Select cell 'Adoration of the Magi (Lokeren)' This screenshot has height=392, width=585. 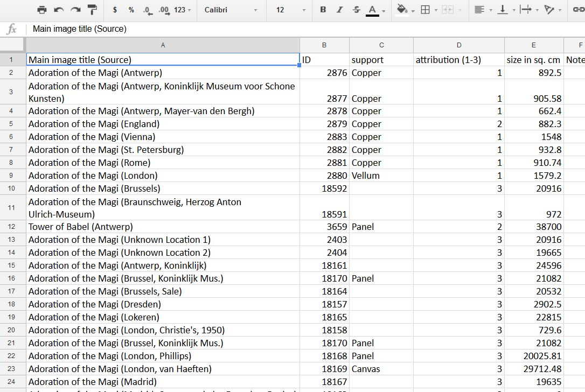(x=163, y=317)
